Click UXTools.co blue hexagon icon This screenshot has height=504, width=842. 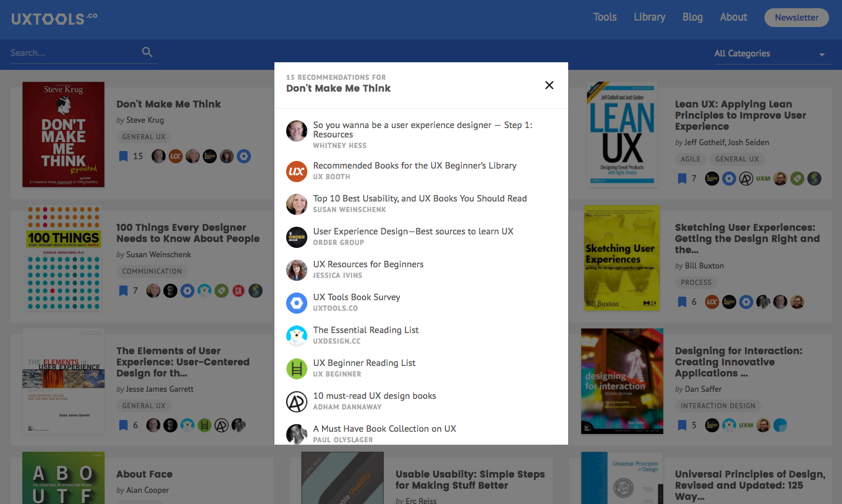297,303
